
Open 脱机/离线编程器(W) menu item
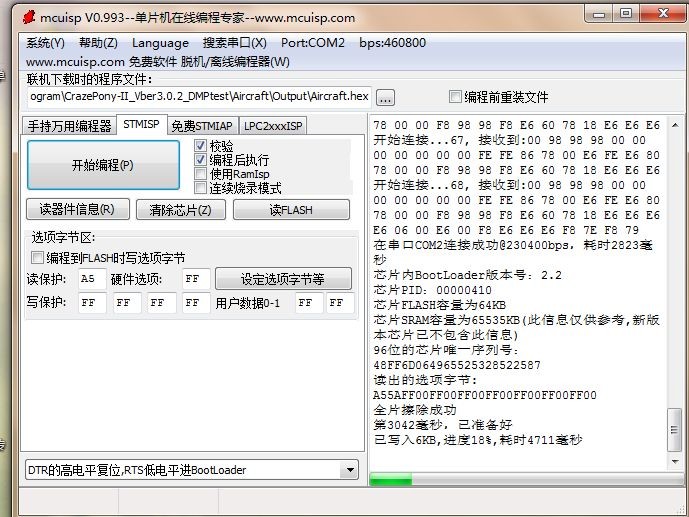click(x=235, y=61)
